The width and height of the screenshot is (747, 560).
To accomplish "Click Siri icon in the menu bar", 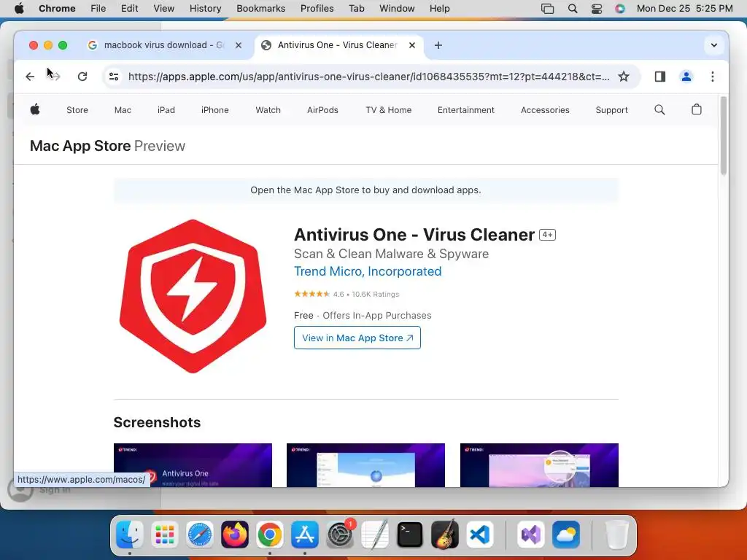I will [620, 9].
